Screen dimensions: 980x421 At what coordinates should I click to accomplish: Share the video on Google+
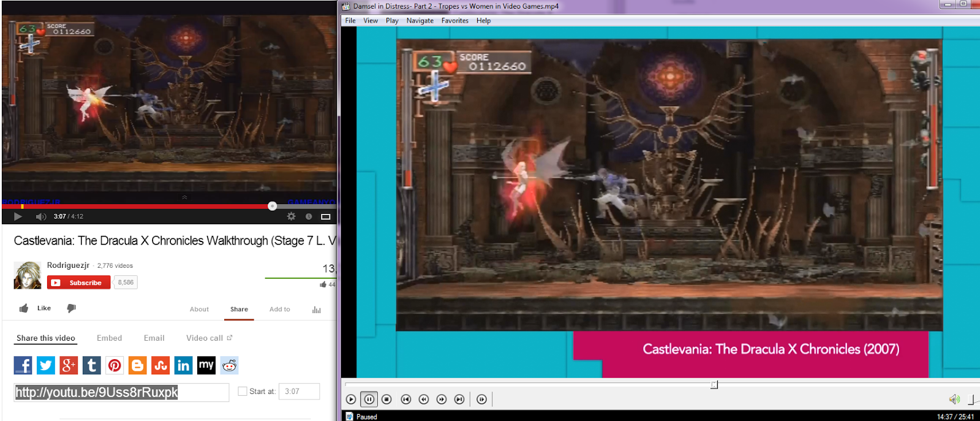click(x=69, y=366)
